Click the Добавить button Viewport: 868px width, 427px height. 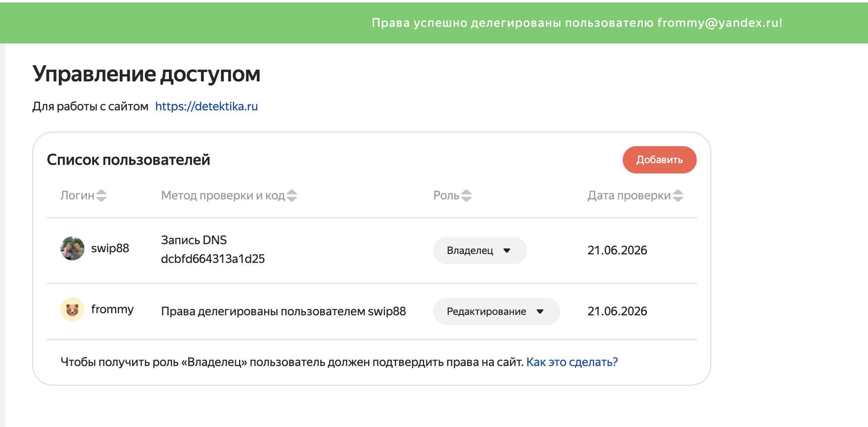click(659, 160)
